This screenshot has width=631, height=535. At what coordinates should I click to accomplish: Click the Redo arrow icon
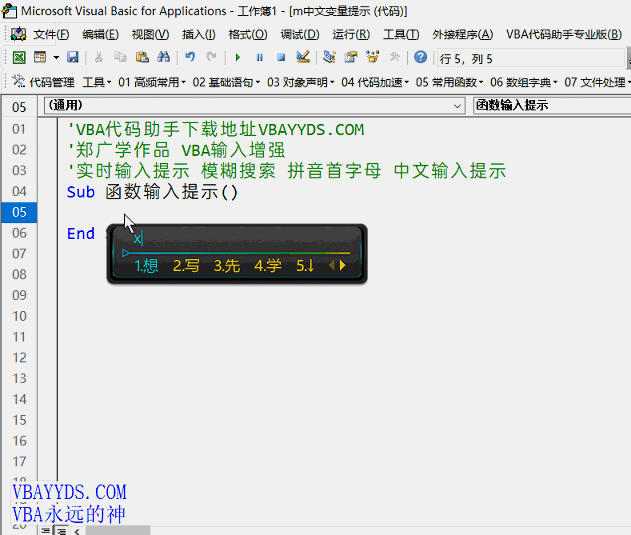(211, 58)
